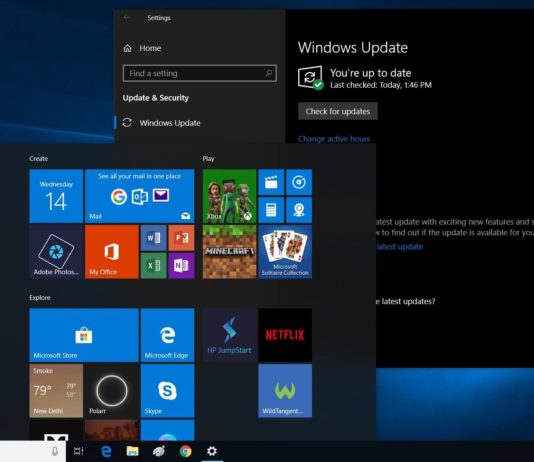Click the Create group header
The image size is (534, 462).
pos(38,159)
